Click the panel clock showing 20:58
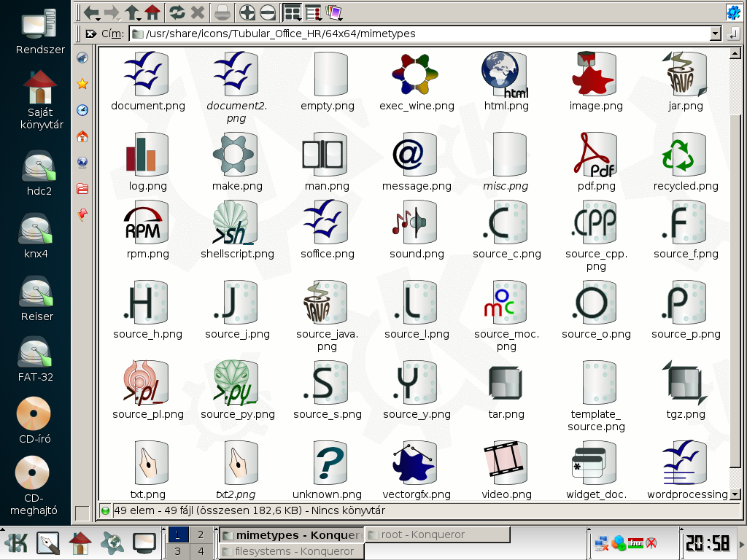Viewport: 747px width, 560px height. (x=708, y=542)
